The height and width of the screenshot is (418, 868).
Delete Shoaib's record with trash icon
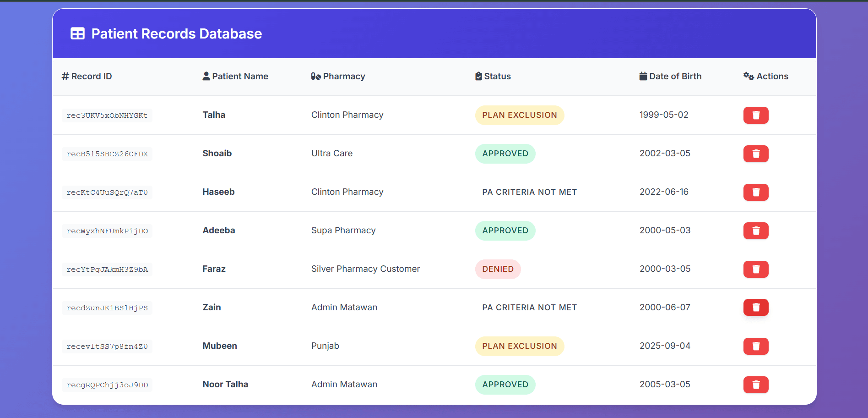[x=756, y=154]
